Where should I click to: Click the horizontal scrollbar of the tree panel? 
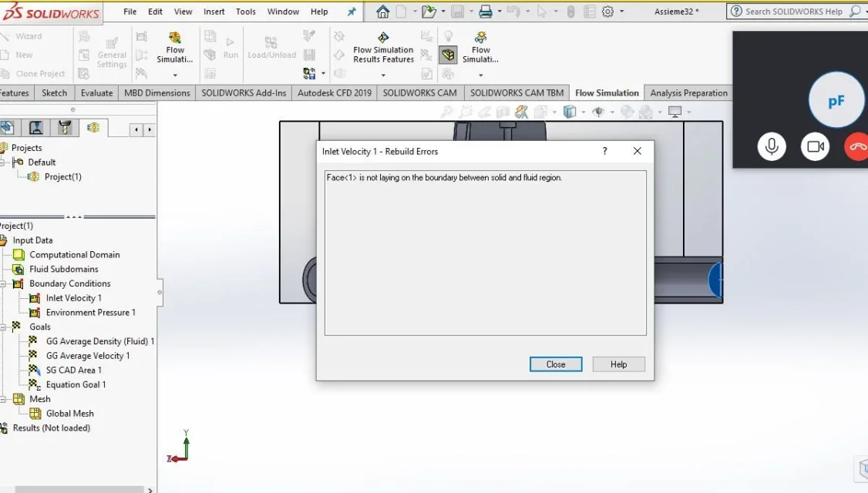click(79, 490)
